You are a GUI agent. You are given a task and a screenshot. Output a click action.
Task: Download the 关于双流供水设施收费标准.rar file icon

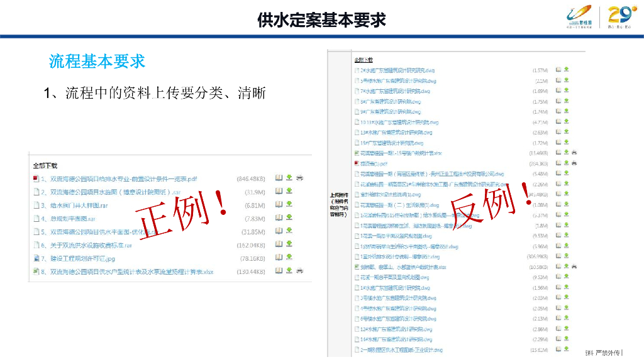289,244
